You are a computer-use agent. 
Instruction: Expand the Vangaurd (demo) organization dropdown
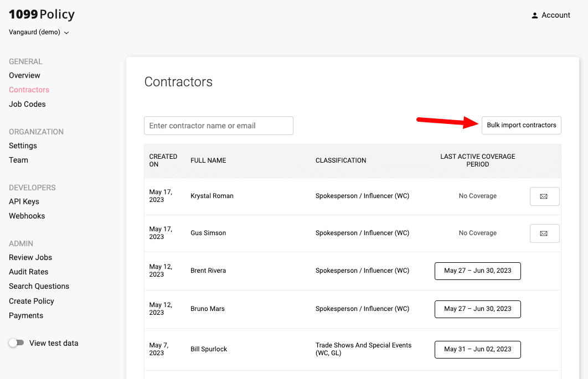point(38,32)
